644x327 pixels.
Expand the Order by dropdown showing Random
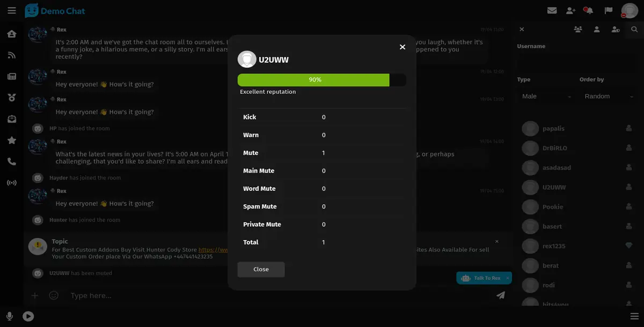tap(609, 96)
